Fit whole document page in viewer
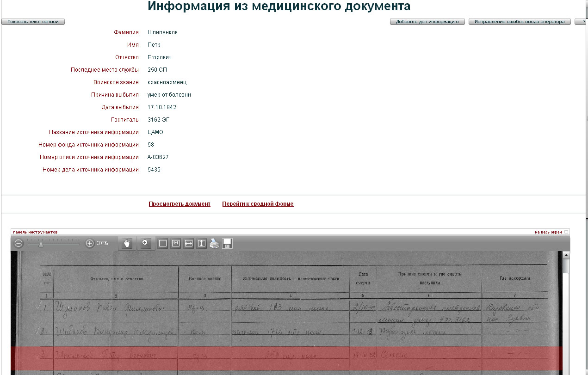 163,244
